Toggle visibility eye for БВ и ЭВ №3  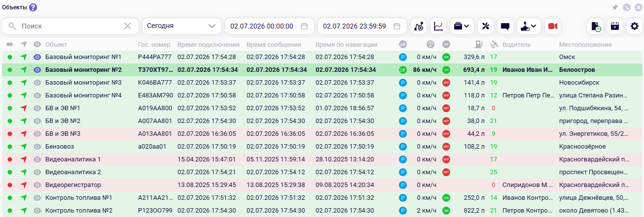point(37,133)
